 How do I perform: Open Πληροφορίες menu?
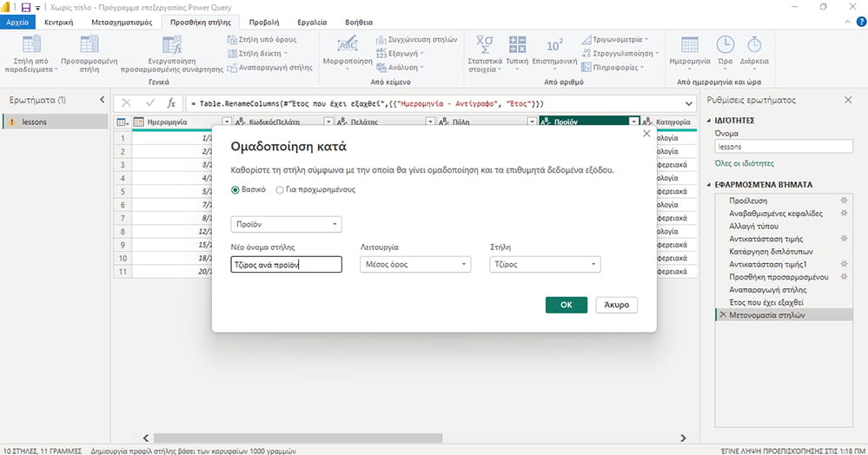tap(613, 67)
